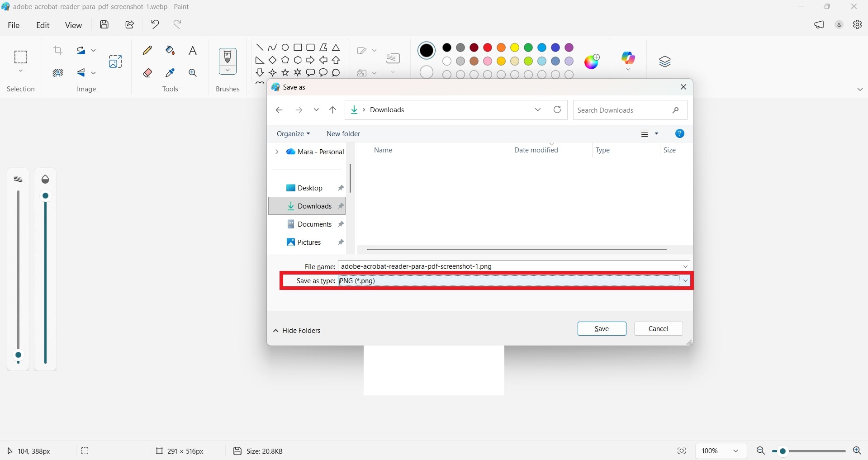Choose the Oval shape
868x460 pixels.
click(x=285, y=47)
